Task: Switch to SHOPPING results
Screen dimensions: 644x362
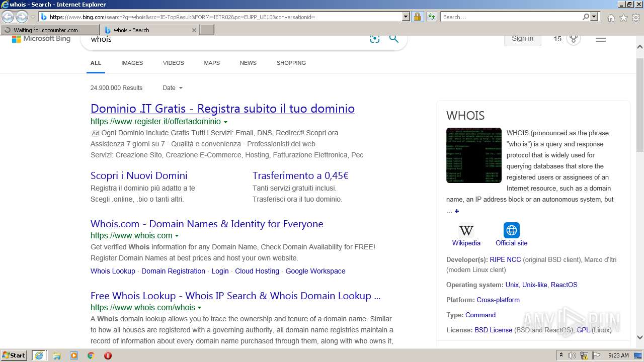Action: coord(291,63)
